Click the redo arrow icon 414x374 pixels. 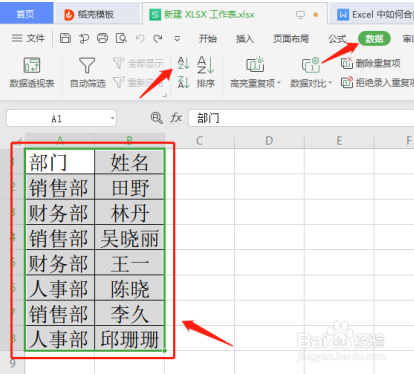[x=158, y=39]
